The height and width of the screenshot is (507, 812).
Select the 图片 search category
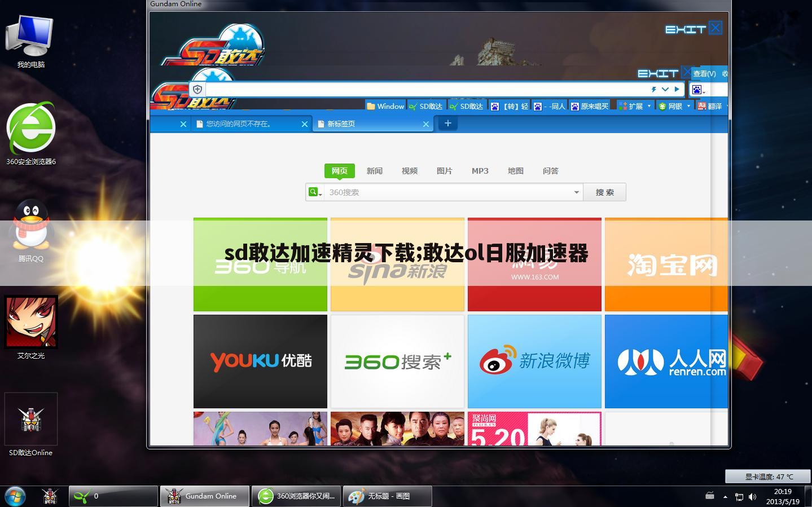(x=445, y=171)
